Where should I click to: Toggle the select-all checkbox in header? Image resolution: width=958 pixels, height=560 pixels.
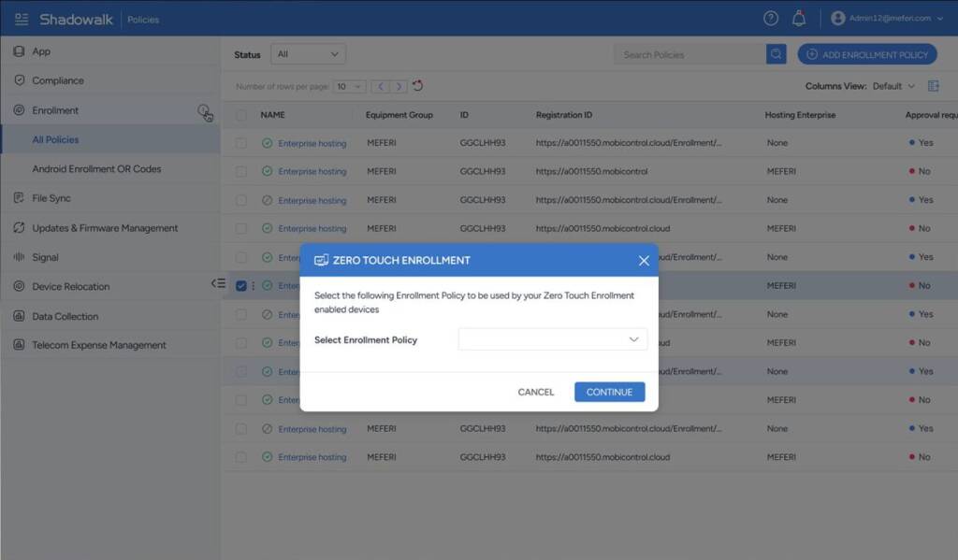[241, 115]
